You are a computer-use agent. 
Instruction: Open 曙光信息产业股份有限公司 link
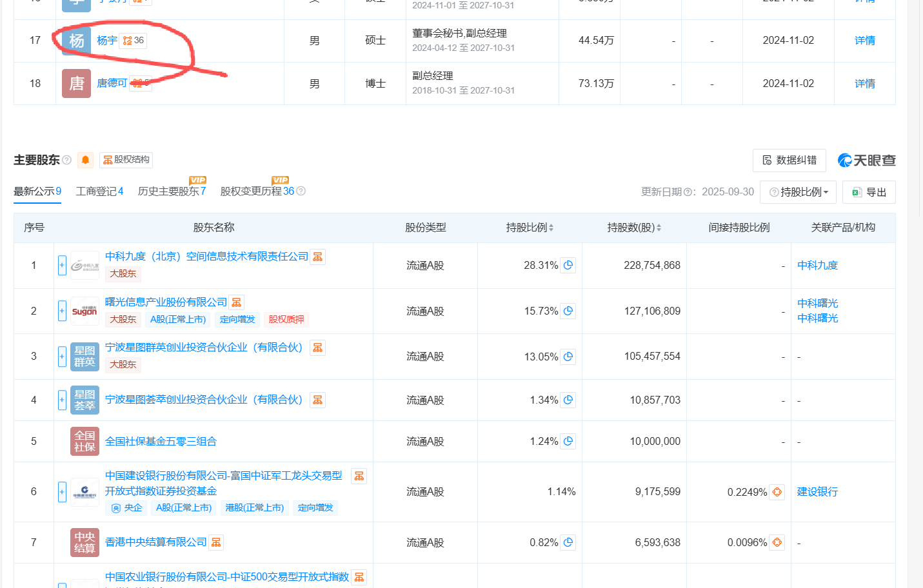[166, 302]
